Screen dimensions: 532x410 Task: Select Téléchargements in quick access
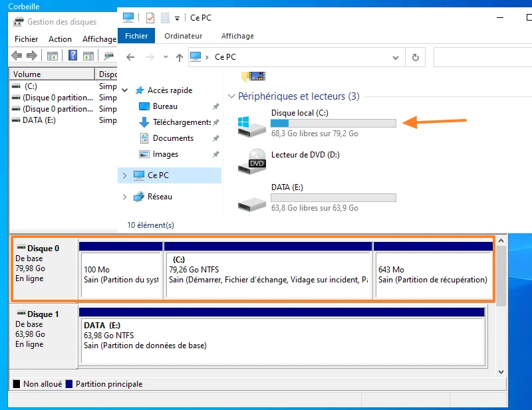click(181, 122)
